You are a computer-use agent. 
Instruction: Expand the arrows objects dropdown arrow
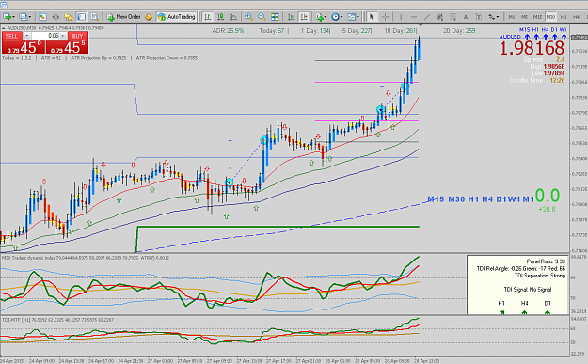pyautogui.click(x=498, y=17)
